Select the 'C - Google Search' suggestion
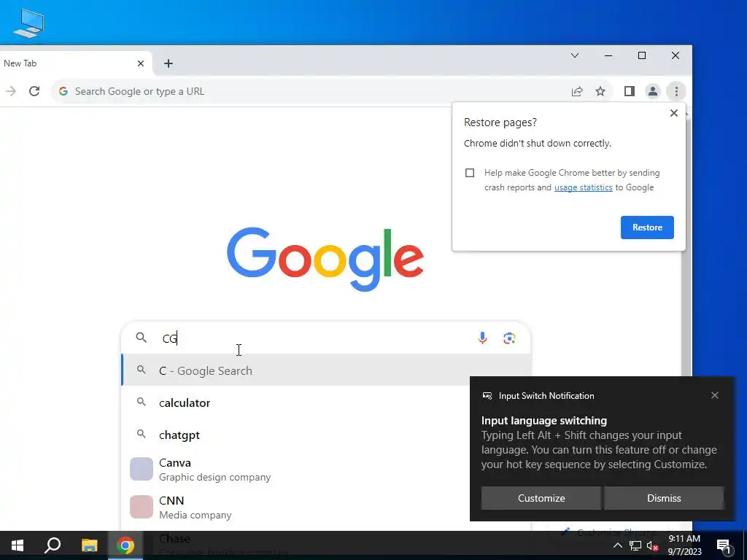Viewport: 747px width, 560px height. [x=326, y=370]
